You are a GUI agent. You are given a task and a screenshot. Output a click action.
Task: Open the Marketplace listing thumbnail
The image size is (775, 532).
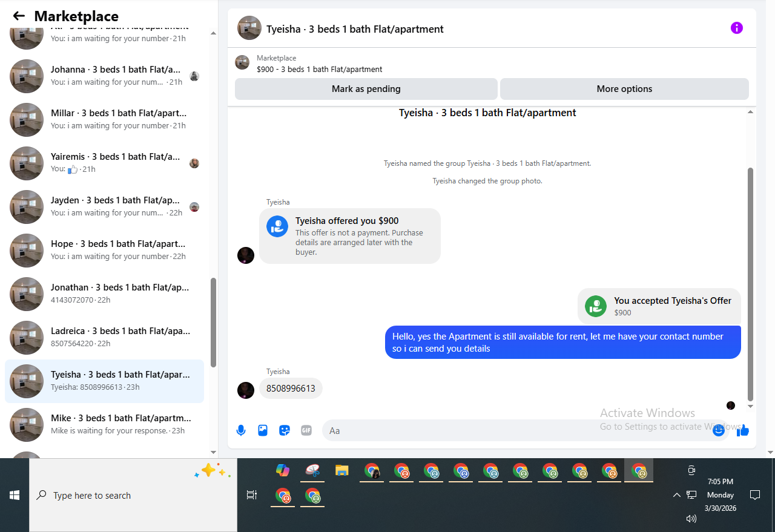242,62
